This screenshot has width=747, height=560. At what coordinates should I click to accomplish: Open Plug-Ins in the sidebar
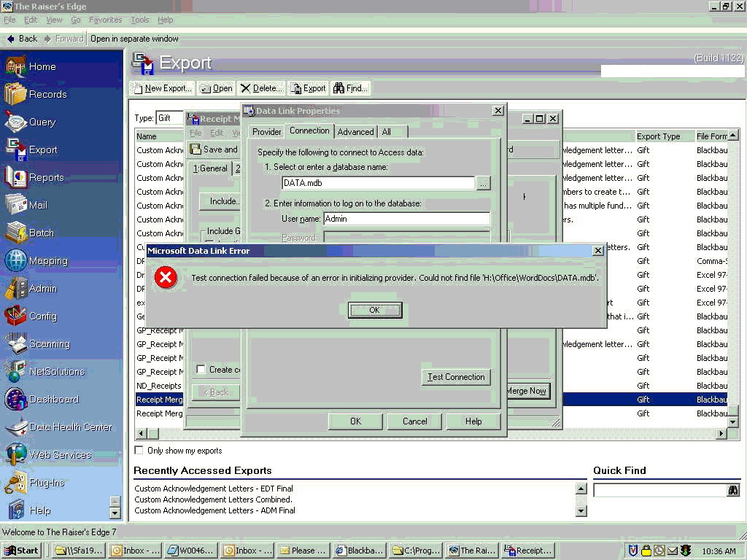coord(34,483)
